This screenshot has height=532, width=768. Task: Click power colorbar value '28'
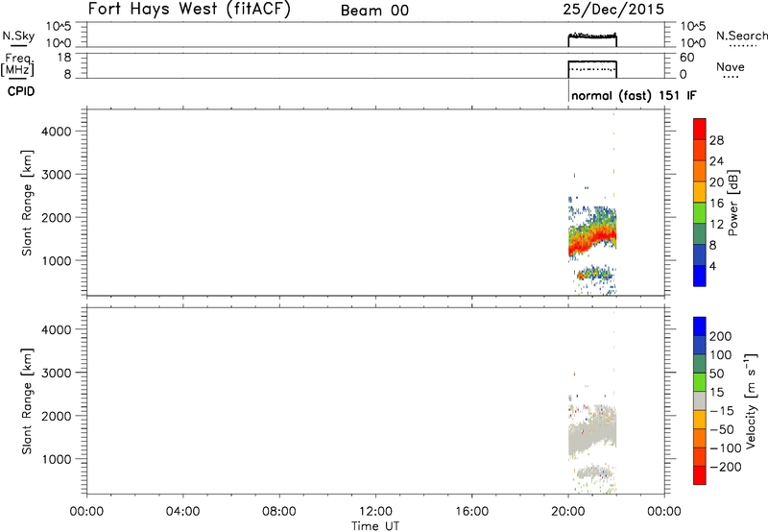(716, 140)
